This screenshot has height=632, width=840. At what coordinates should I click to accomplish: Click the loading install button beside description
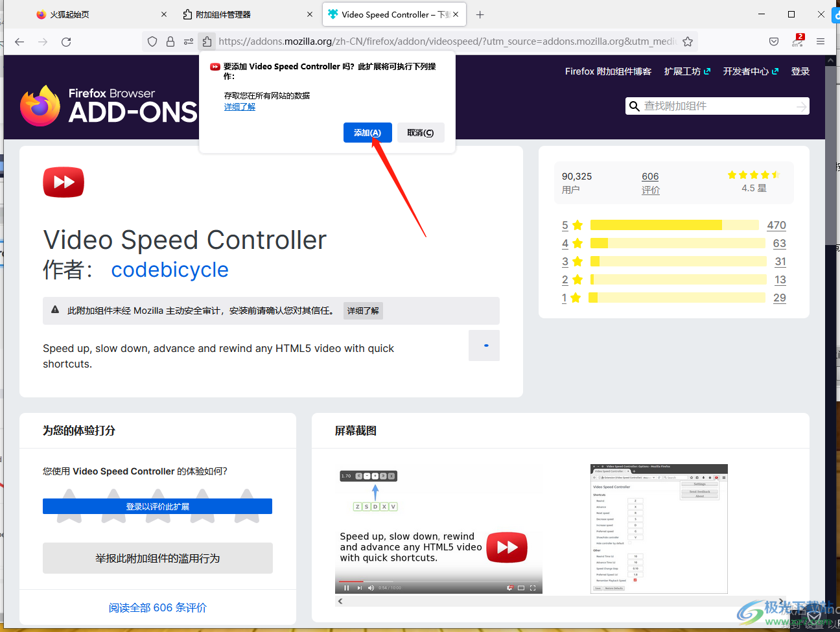tap(484, 345)
